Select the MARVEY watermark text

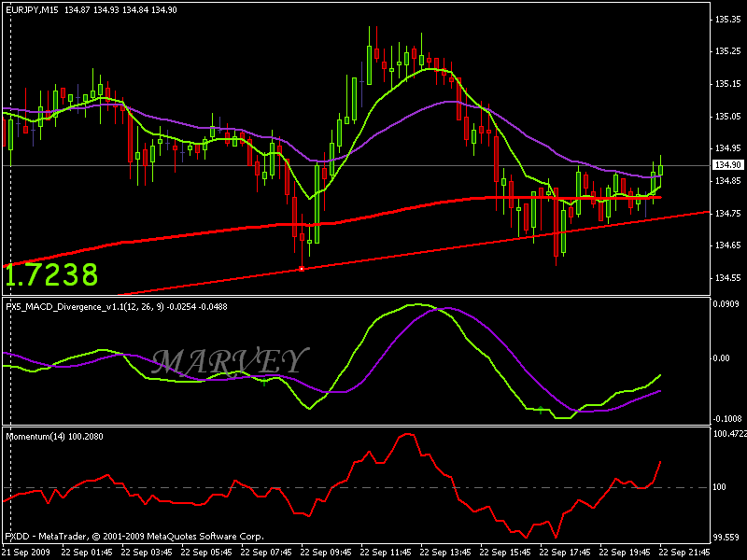pos(229,360)
